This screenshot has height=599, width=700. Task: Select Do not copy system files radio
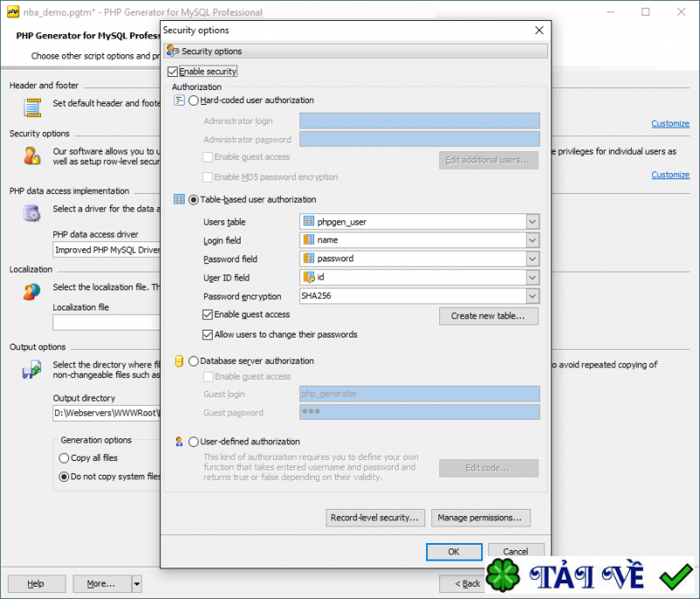point(64,477)
